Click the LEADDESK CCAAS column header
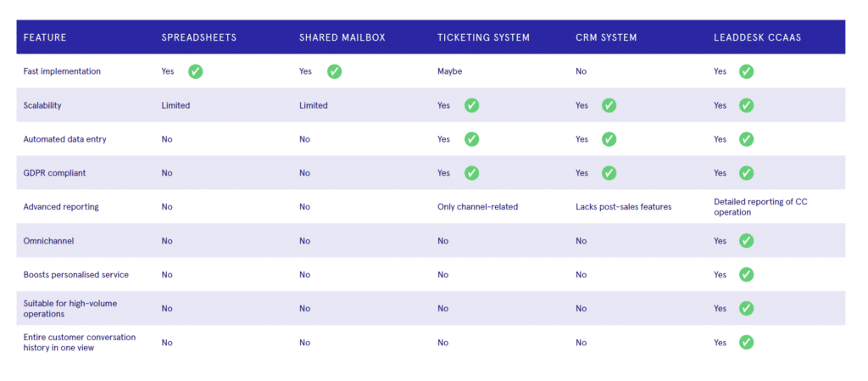868x381 pixels. click(758, 37)
